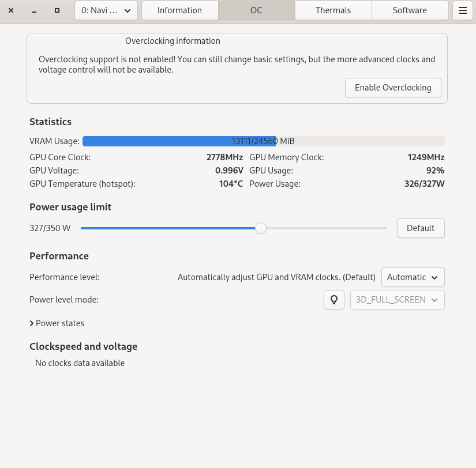
Task: Open the 3D_FULL_SCREEN power mode dropdown
Action: coord(398,300)
